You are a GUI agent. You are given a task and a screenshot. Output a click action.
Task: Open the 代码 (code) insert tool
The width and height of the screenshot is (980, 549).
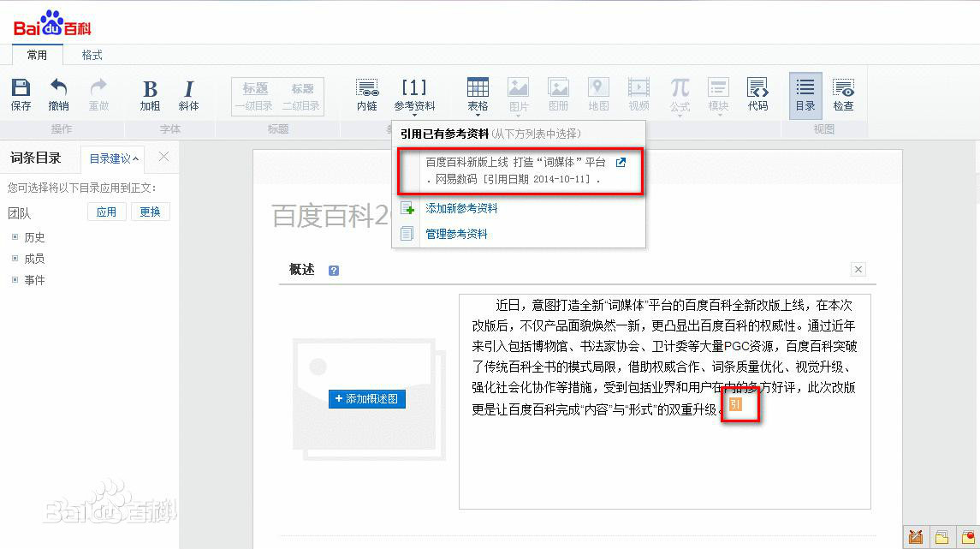click(758, 92)
